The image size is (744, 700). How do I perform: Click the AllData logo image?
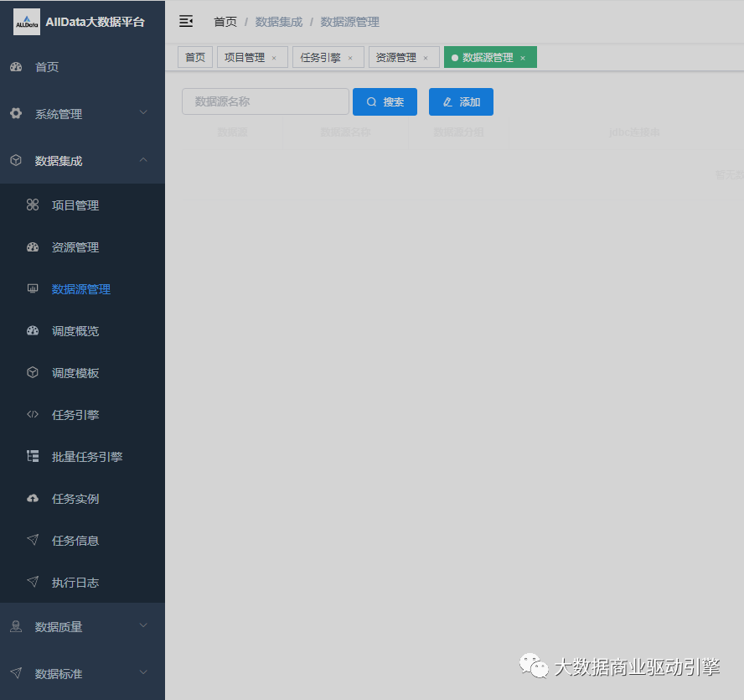[27, 22]
